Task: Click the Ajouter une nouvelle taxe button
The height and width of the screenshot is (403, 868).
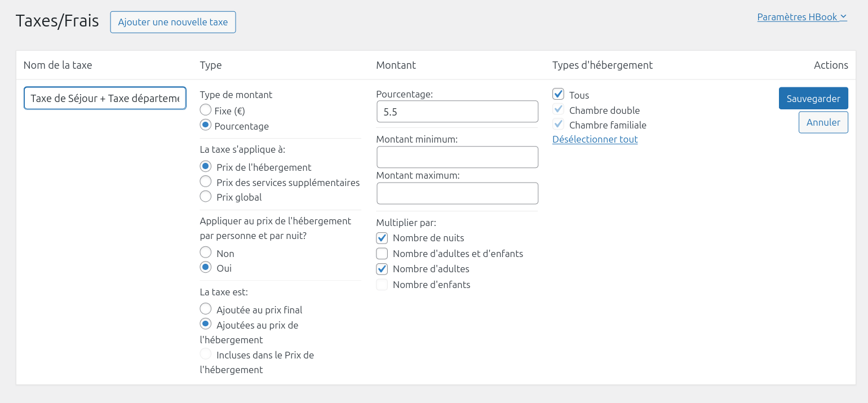Action: coord(172,22)
